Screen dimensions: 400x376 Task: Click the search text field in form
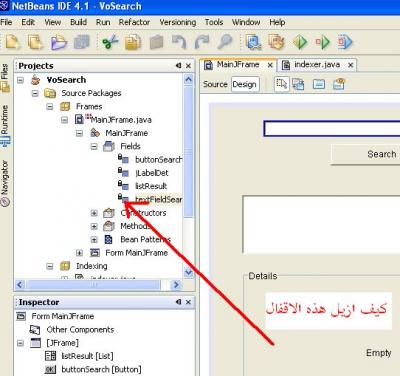[332, 129]
